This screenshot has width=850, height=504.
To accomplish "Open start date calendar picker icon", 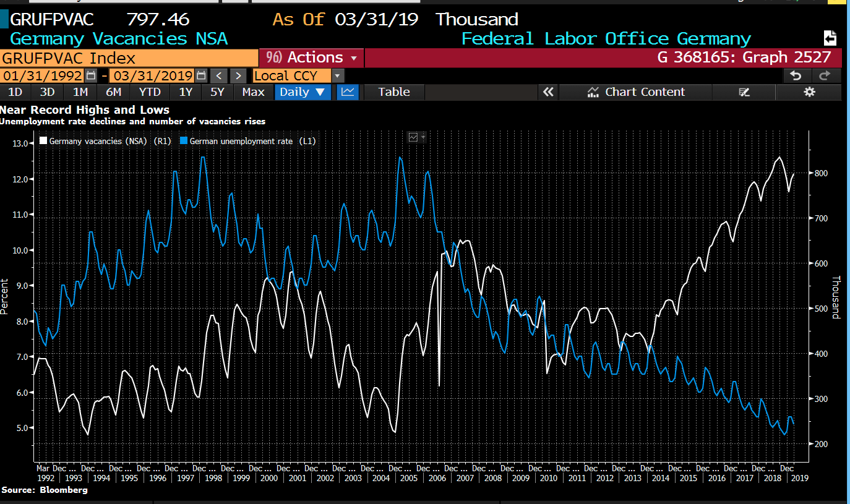I will pyautogui.click(x=91, y=76).
